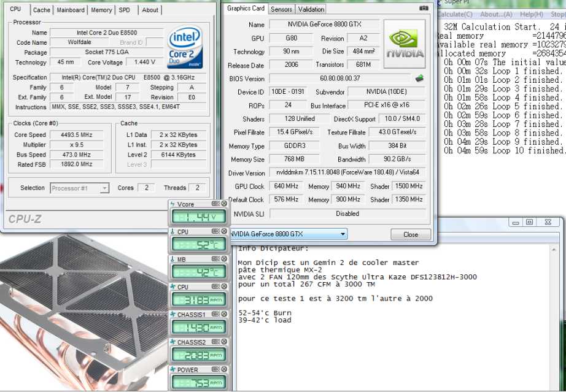Click fan icon on CHASSIS1 gadget
Viewport: 566px width, 392px height.
(173, 315)
